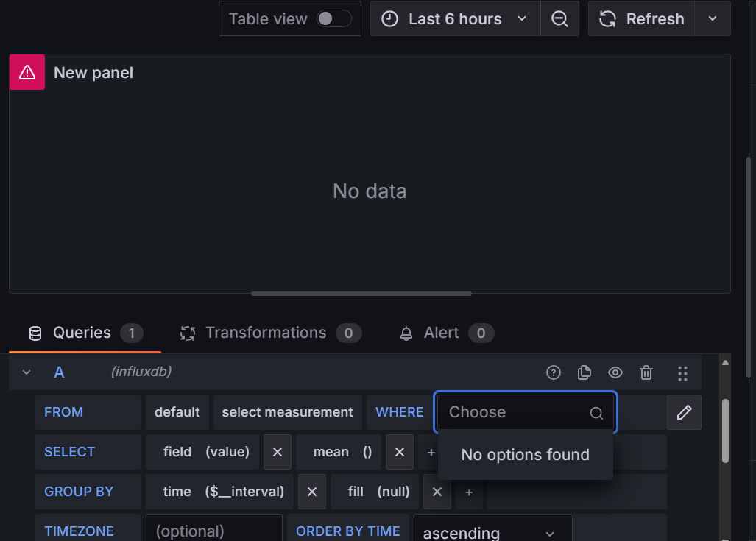The width and height of the screenshot is (756, 541).
Task: Open the ascending order by time dropdown
Action: click(492, 532)
